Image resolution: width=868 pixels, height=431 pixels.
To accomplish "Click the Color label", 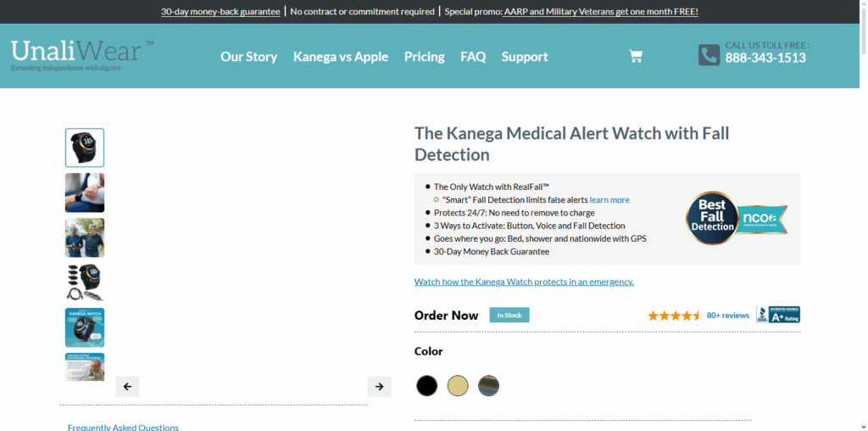I will point(428,351).
